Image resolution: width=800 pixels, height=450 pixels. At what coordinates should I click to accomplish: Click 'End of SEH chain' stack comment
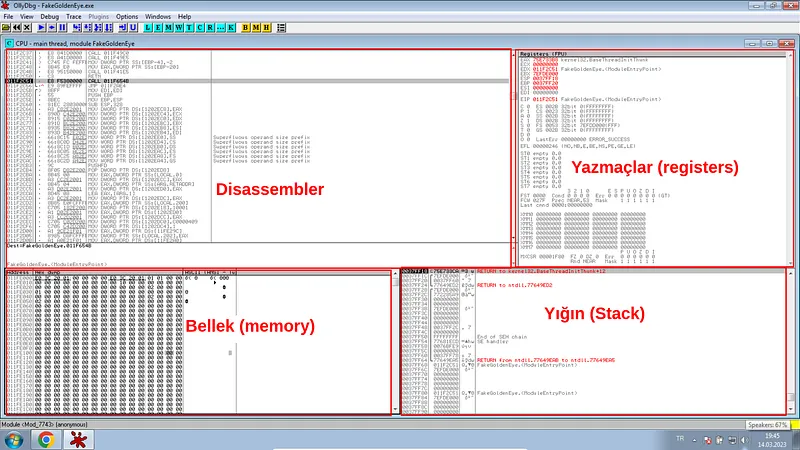[x=502, y=337]
